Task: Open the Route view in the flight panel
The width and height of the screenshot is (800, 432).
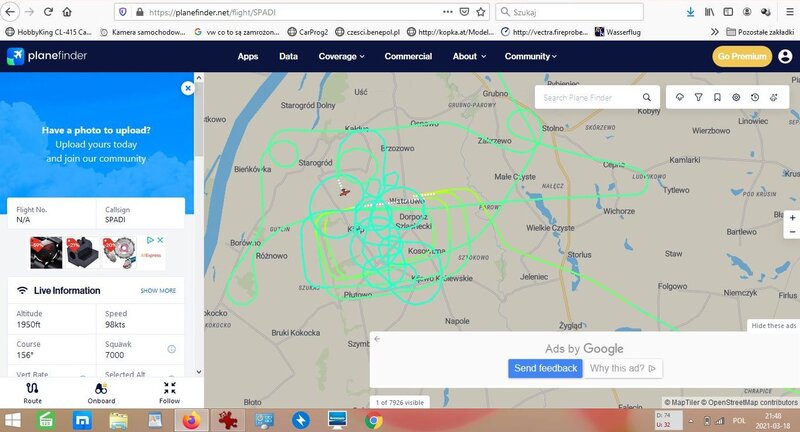Action: tap(32, 393)
